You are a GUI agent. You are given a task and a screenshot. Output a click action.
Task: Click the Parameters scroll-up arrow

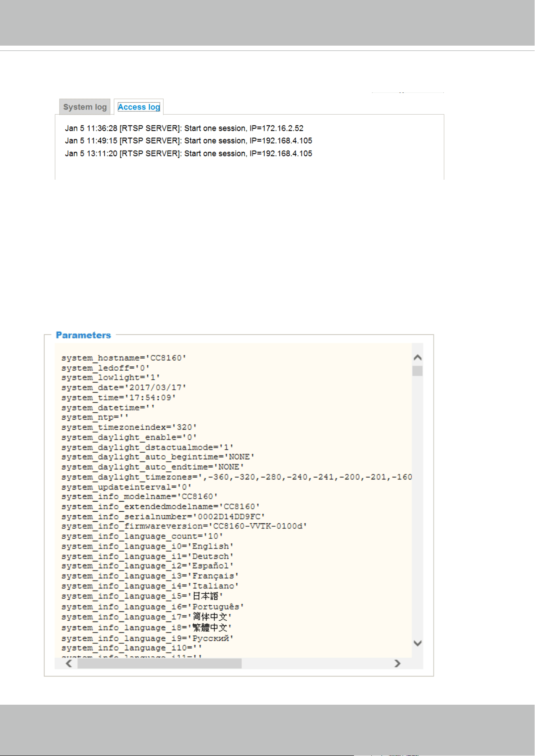pyautogui.click(x=418, y=357)
